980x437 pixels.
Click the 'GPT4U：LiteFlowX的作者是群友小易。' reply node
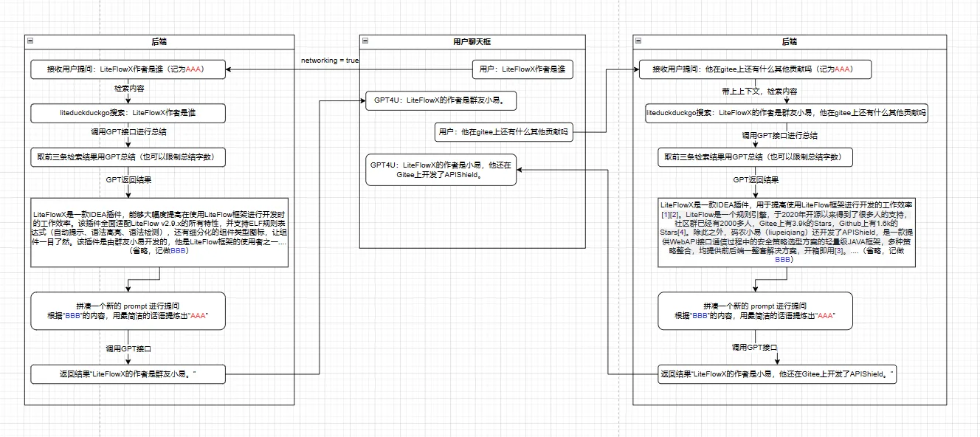coord(438,100)
